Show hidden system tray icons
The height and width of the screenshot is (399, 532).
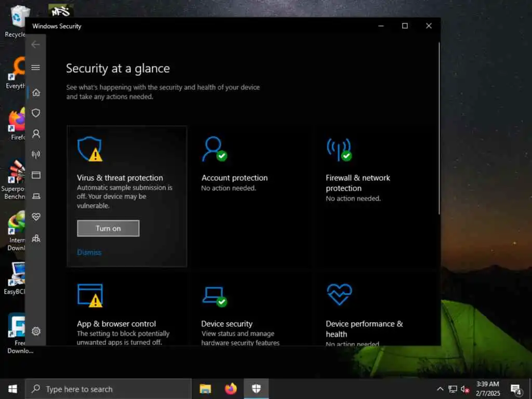coord(440,389)
